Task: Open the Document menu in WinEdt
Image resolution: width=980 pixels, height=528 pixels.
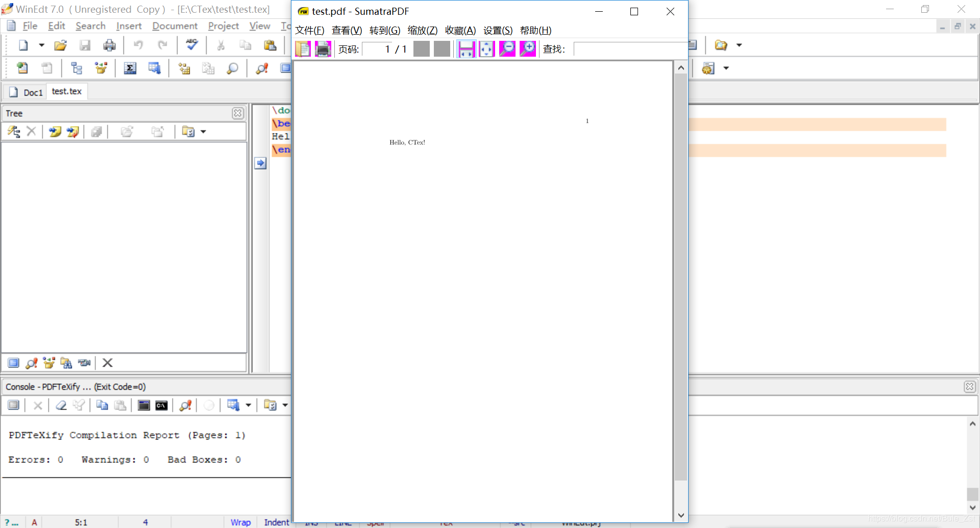Action: pyautogui.click(x=175, y=26)
